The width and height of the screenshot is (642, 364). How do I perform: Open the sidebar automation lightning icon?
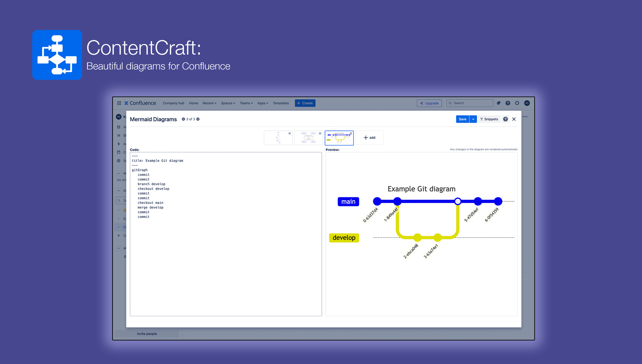pos(119,144)
